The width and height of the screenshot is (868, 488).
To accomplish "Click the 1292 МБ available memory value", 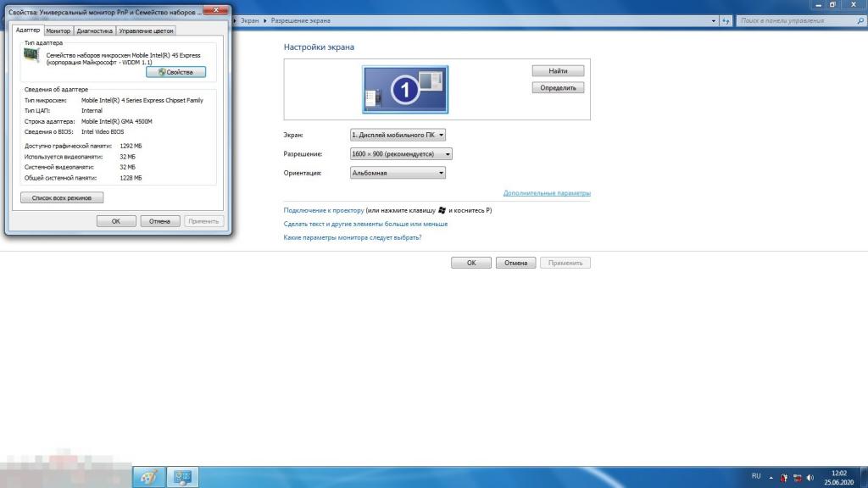I will [x=131, y=146].
